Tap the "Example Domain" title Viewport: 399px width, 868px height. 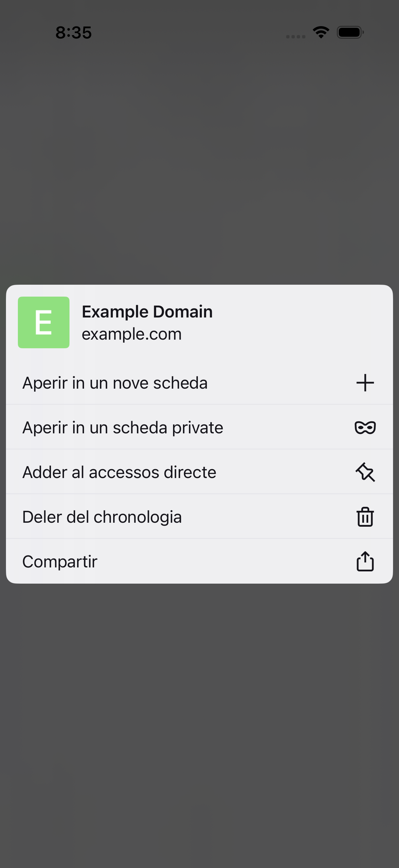(147, 312)
